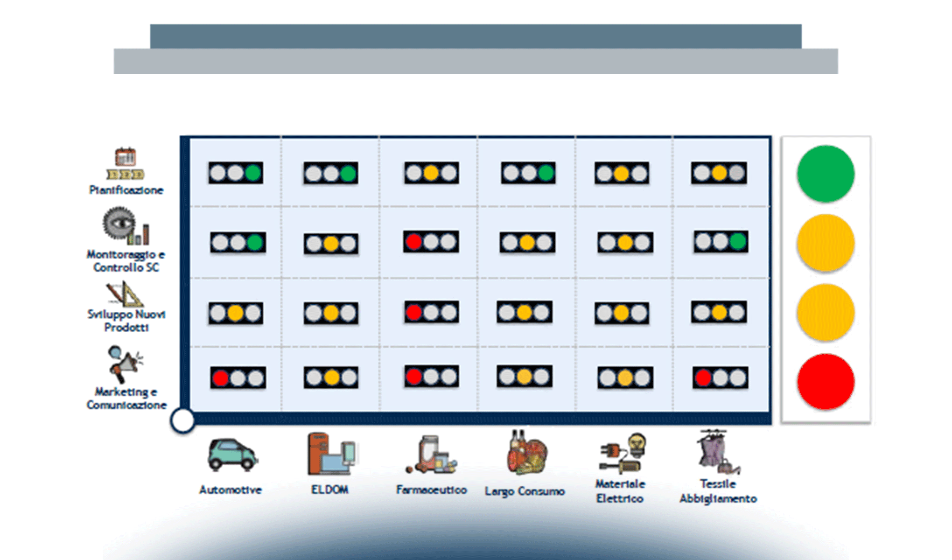The height and width of the screenshot is (560, 952).
Task: Click the red circle in the legend
Action: pyautogui.click(x=826, y=382)
